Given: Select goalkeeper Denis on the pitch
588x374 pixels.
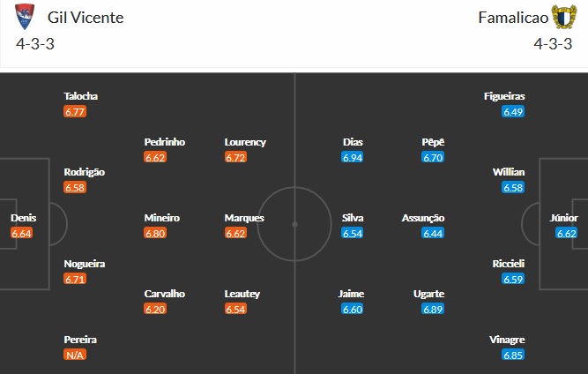Looking at the screenshot, I should pos(23,217).
